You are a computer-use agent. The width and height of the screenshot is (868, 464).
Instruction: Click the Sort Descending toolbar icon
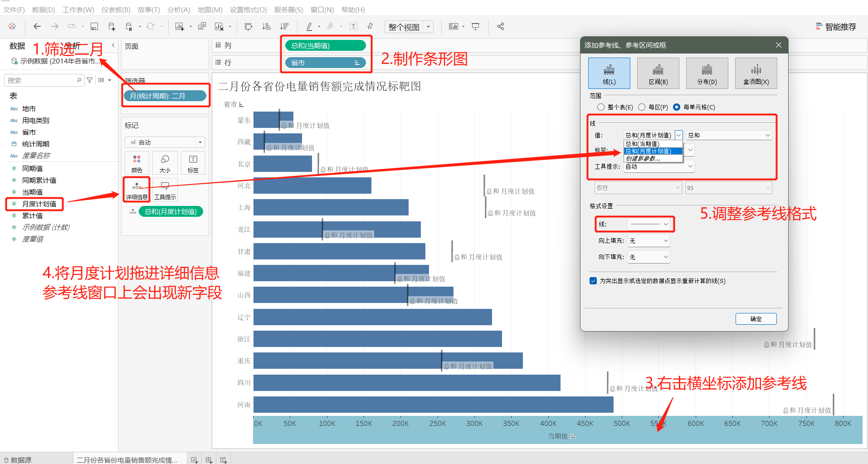(284, 26)
